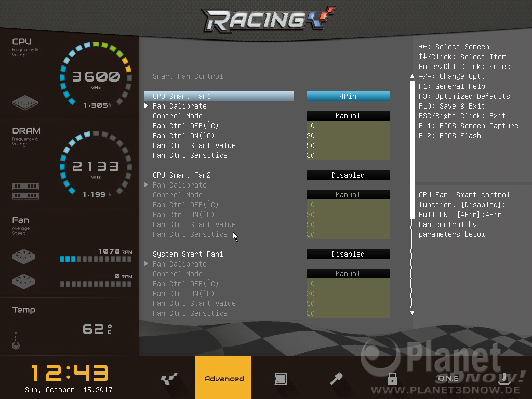Select Control Mode label under CPU Smart Fan1
532x399 pixels.
pyautogui.click(x=178, y=116)
